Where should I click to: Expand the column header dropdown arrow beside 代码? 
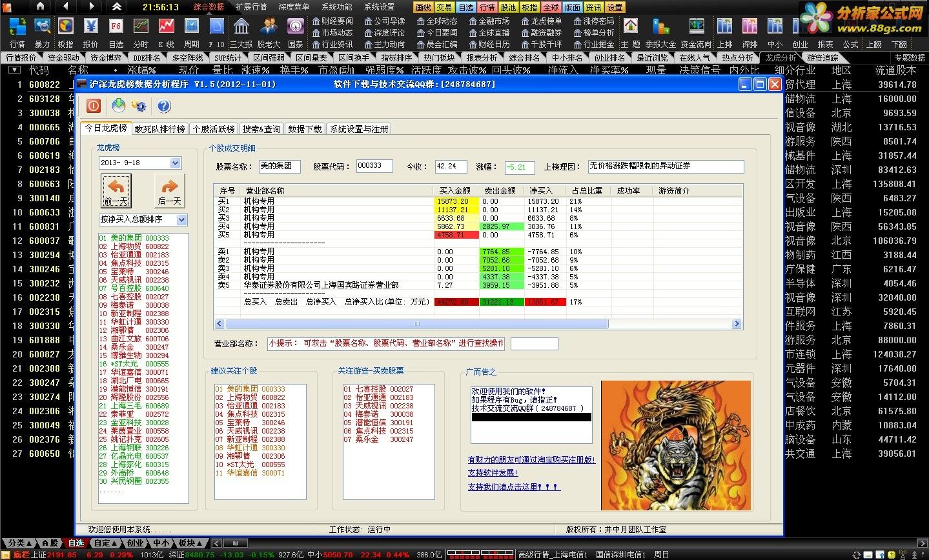pos(14,70)
